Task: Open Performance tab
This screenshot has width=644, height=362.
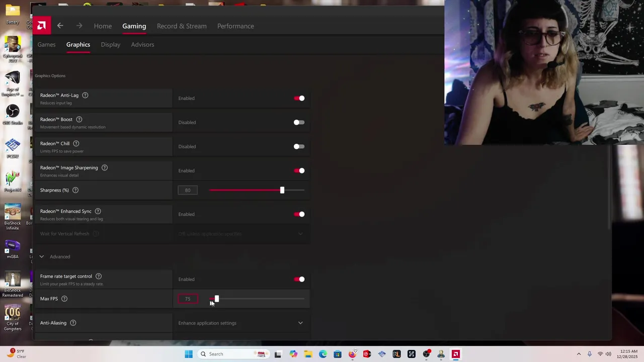Action: 235,26
